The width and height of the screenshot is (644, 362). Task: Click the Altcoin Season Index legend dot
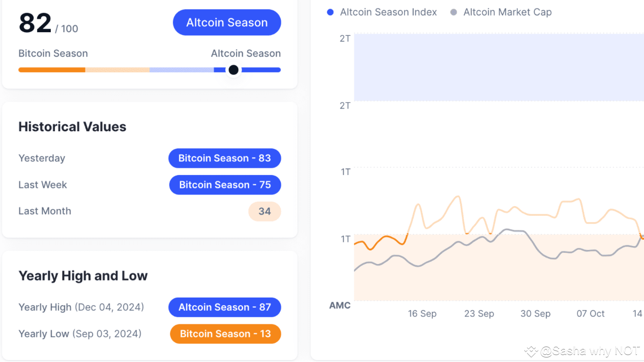pos(330,12)
